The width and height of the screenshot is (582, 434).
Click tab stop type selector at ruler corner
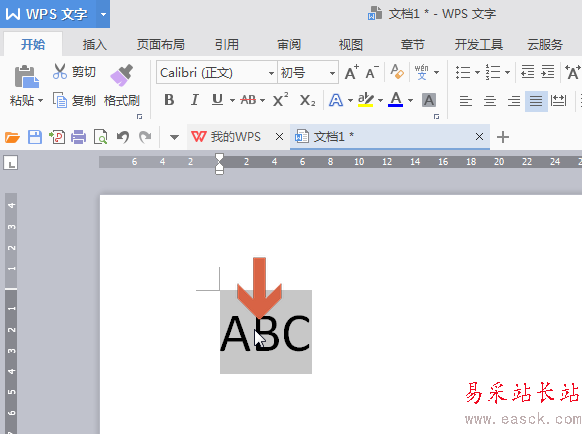[x=11, y=163]
